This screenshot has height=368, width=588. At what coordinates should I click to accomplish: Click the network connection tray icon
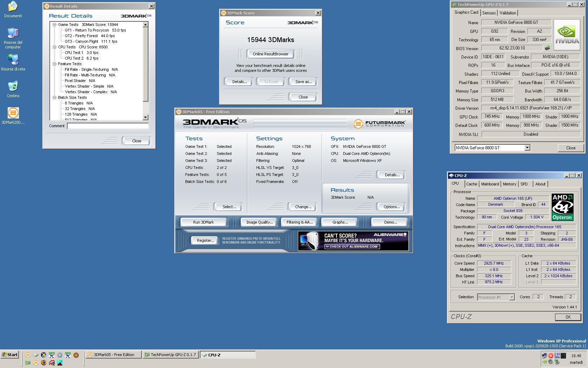pyautogui.click(x=544, y=356)
